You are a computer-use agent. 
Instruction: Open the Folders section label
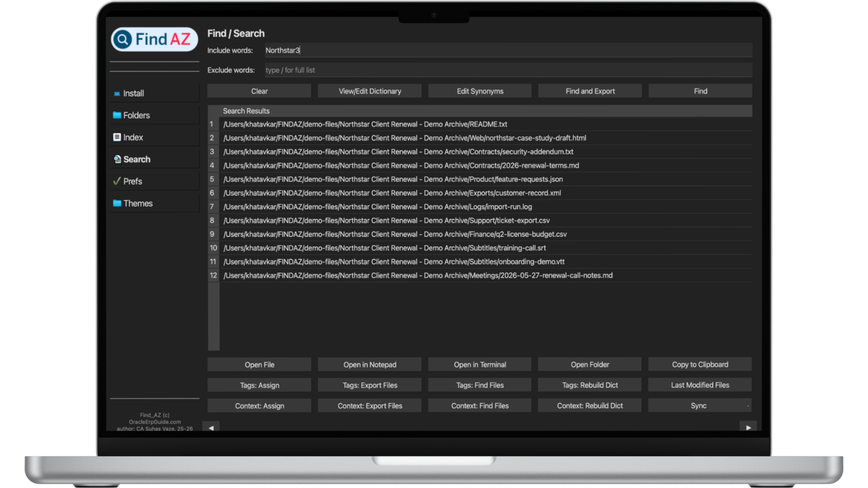[137, 115]
